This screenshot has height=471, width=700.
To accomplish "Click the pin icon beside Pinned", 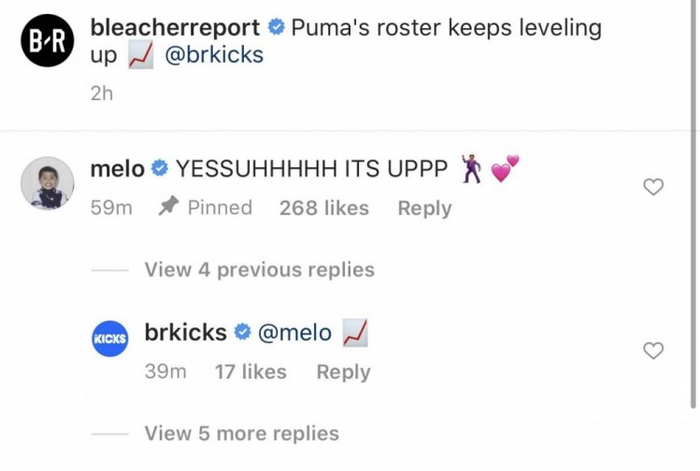I will (168, 207).
